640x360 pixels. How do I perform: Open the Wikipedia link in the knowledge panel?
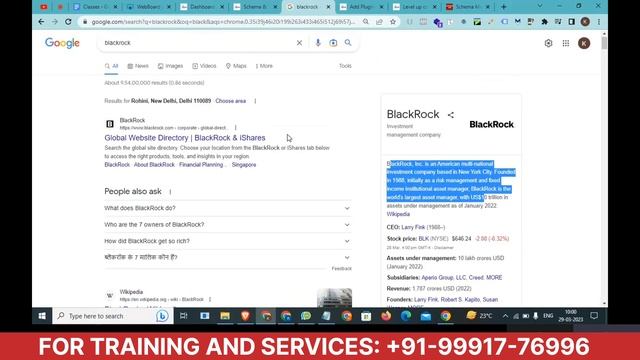[x=398, y=214]
